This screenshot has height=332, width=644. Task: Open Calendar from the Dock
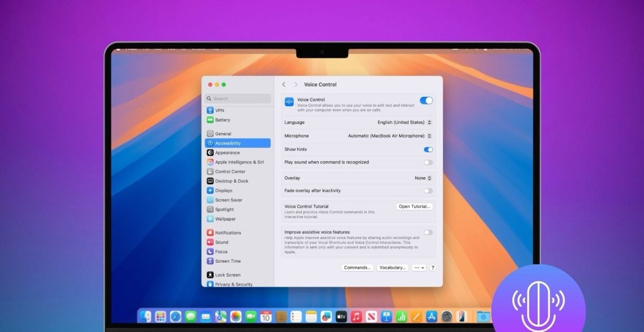click(266, 317)
